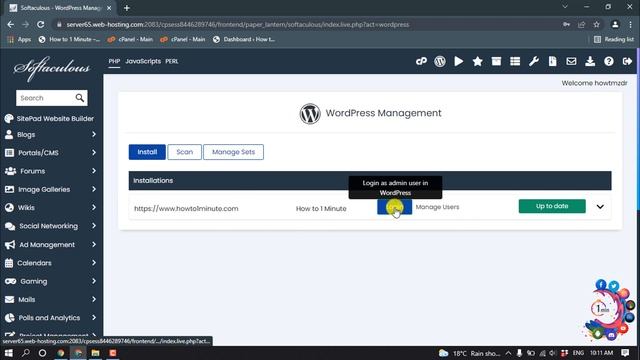
Task: Open settings wrench icon
Action: click(533, 61)
